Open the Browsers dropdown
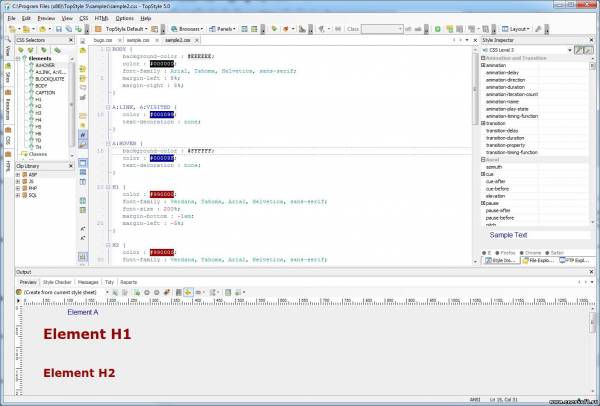This screenshot has height=406, width=600. [x=187, y=29]
